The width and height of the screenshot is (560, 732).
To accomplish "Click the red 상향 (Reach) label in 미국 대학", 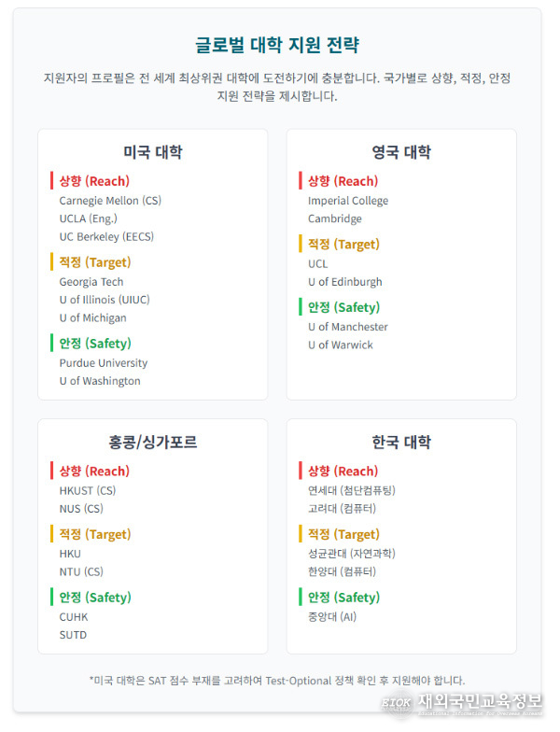I will [x=94, y=181].
